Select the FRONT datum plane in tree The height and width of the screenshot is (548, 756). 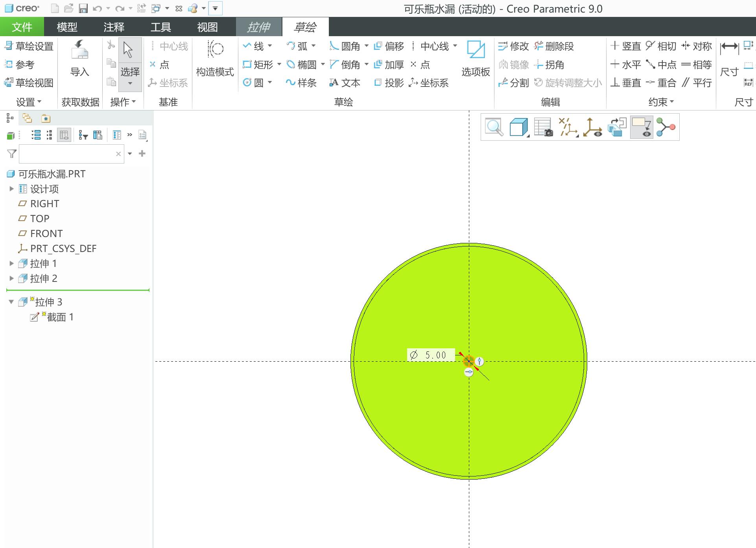pos(41,234)
